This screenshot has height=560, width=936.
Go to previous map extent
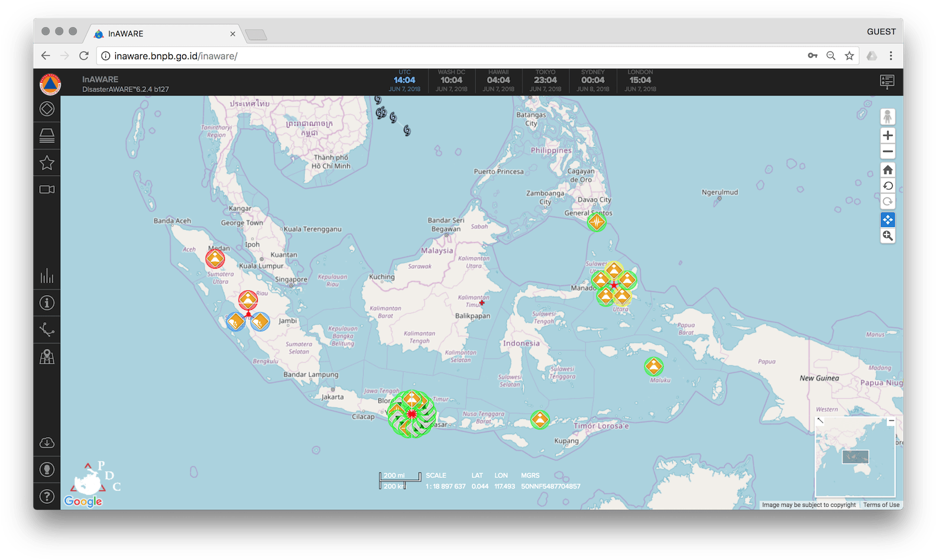click(888, 186)
